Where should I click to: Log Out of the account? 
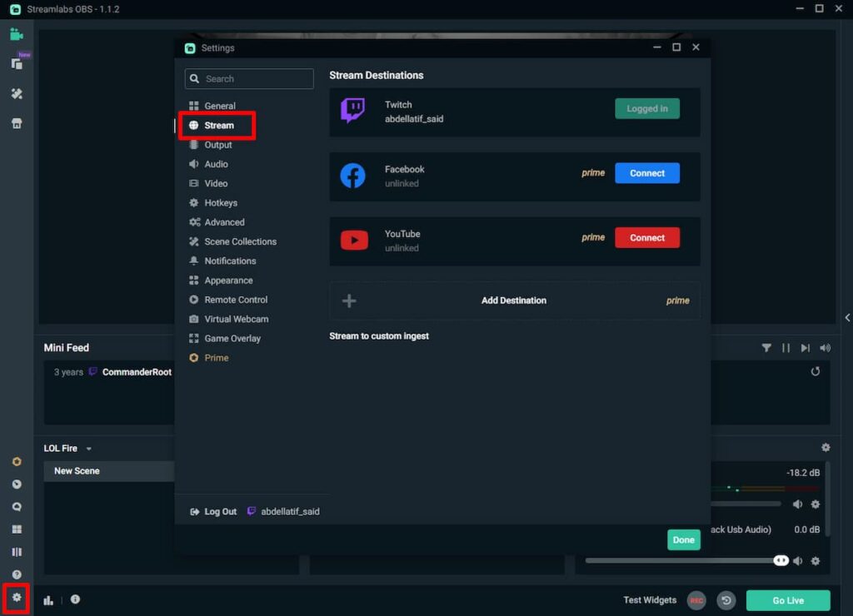click(213, 512)
